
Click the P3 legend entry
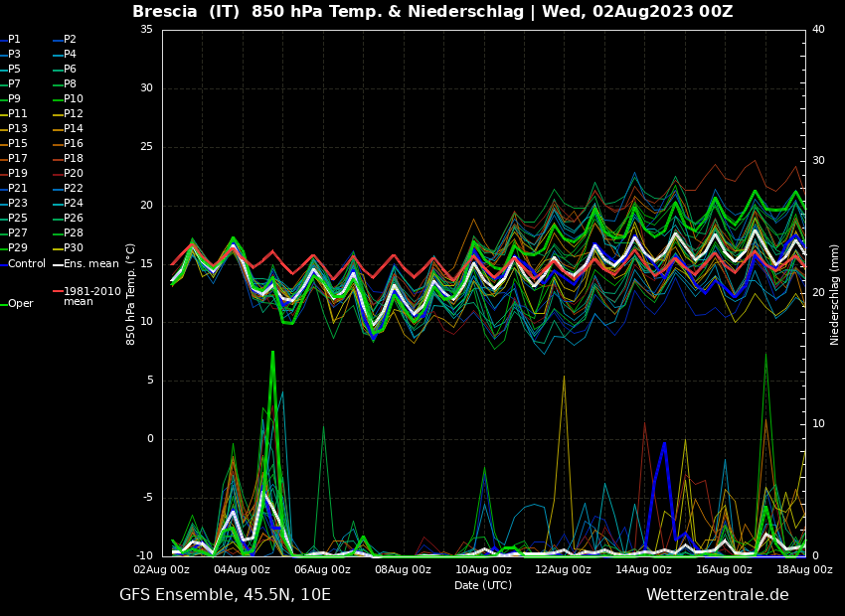click(10, 55)
